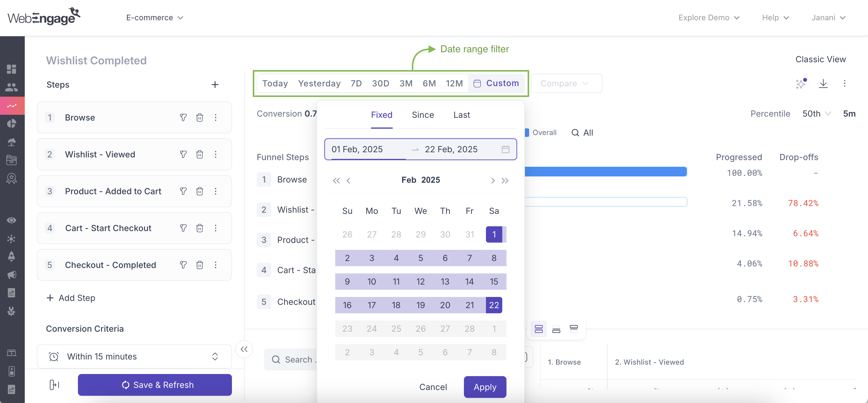868x403 pixels.
Task: Select the 30D date range
Action: pyautogui.click(x=381, y=84)
